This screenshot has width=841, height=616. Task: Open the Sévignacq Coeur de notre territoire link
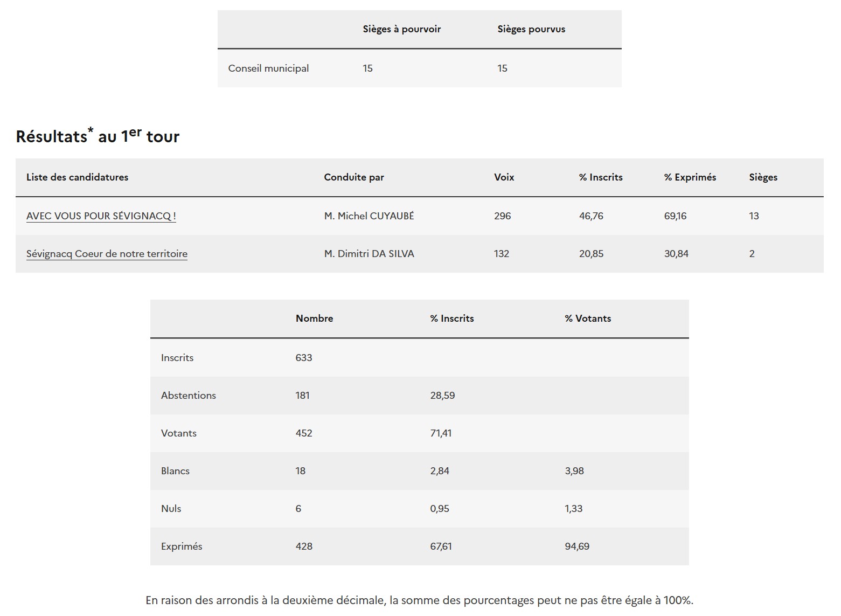107,254
